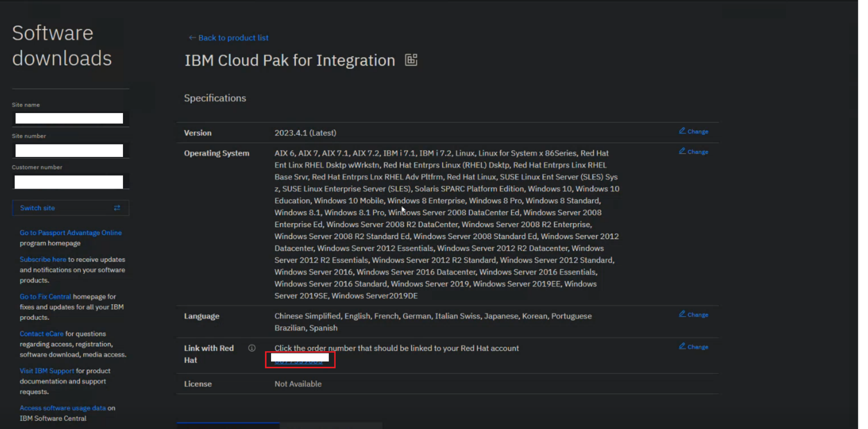Change the Operating System specification
This screenshot has width=868, height=429.
(x=694, y=152)
